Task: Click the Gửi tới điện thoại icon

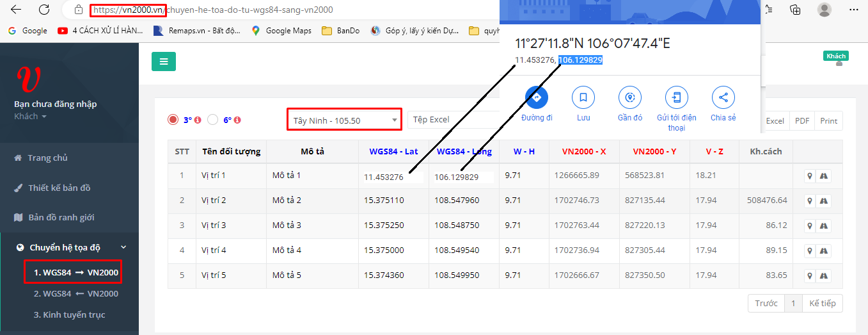Action: [x=677, y=97]
